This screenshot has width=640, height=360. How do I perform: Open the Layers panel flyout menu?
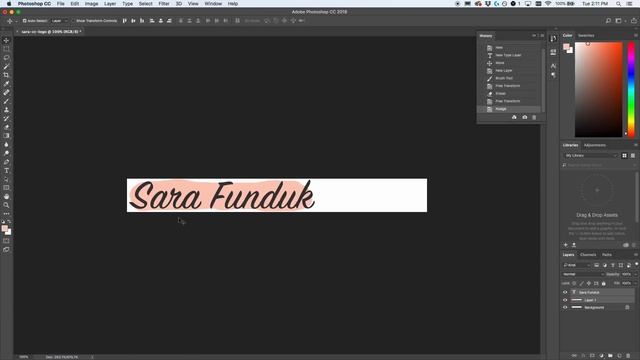(636, 255)
